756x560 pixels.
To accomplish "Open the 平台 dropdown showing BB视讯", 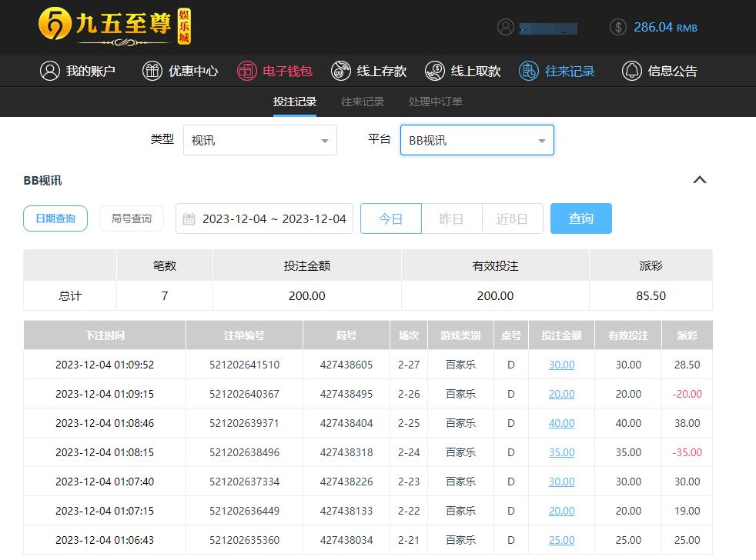I will tap(477, 140).
